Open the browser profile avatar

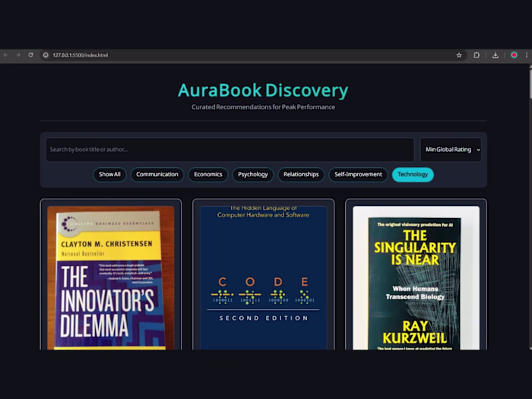[x=514, y=55]
